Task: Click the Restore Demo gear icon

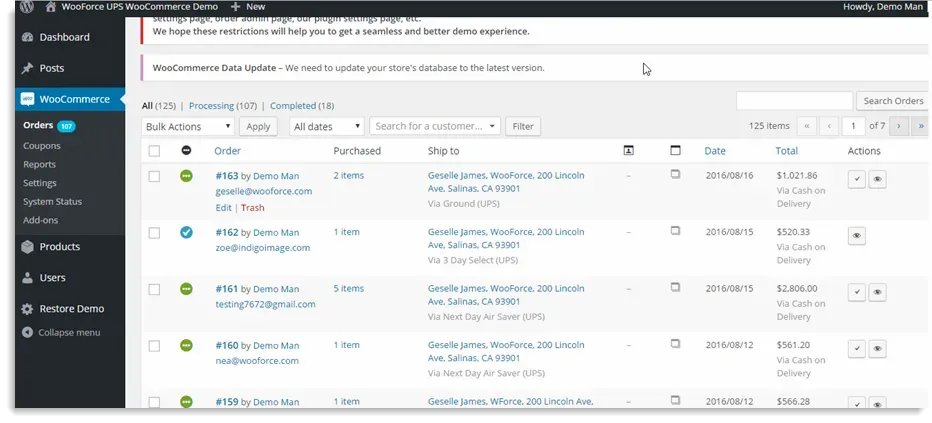Action: tap(27, 309)
